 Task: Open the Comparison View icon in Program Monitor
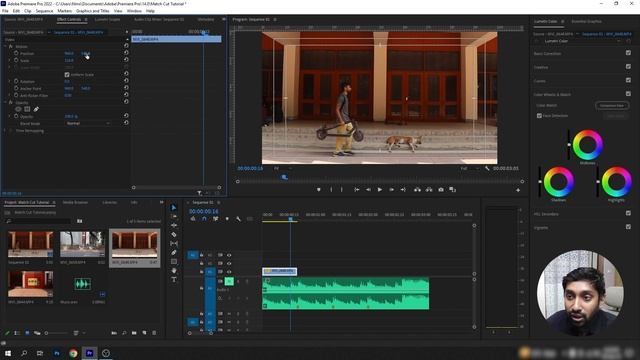[452, 190]
